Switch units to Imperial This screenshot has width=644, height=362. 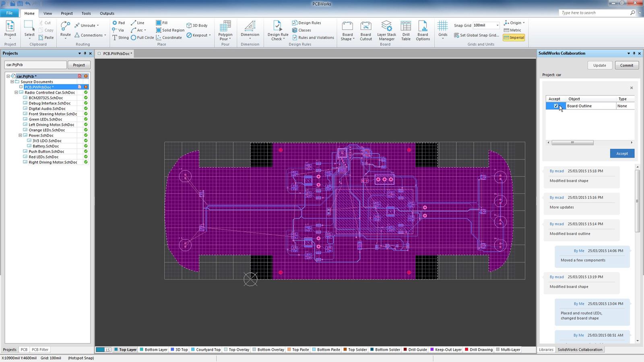click(x=514, y=37)
